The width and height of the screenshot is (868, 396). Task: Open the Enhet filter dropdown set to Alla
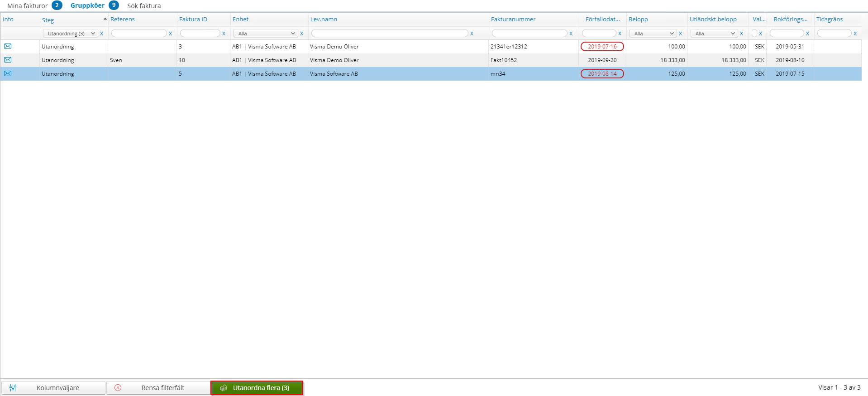[266, 34]
